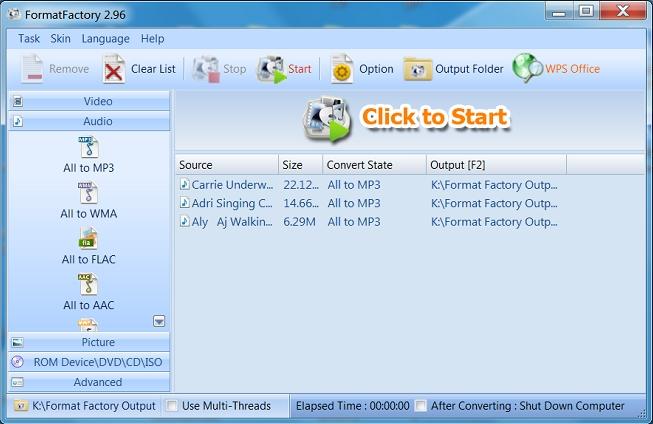Click the output path of the Carrie Underwood row
The height and width of the screenshot is (424, 653).
[x=494, y=185]
